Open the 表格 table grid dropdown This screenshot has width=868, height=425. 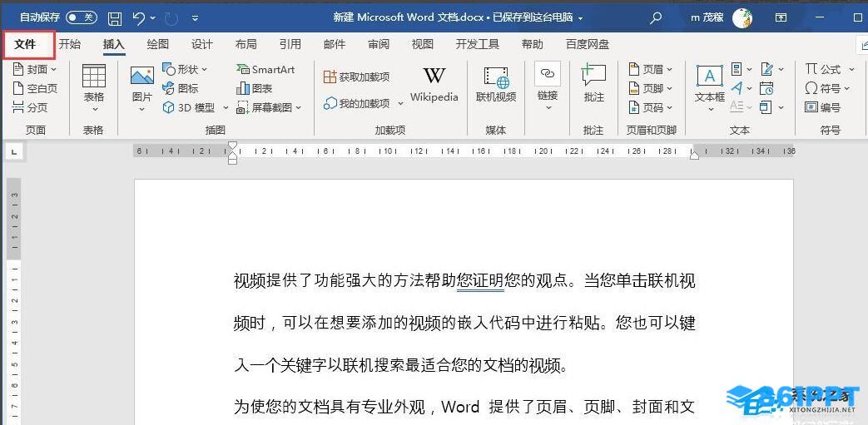click(x=94, y=88)
